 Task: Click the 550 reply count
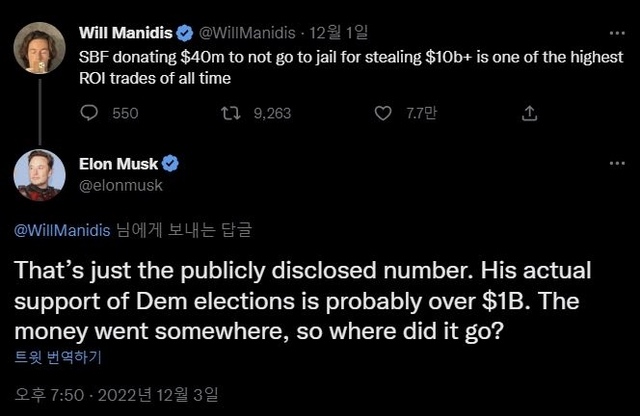pyautogui.click(x=125, y=114)
